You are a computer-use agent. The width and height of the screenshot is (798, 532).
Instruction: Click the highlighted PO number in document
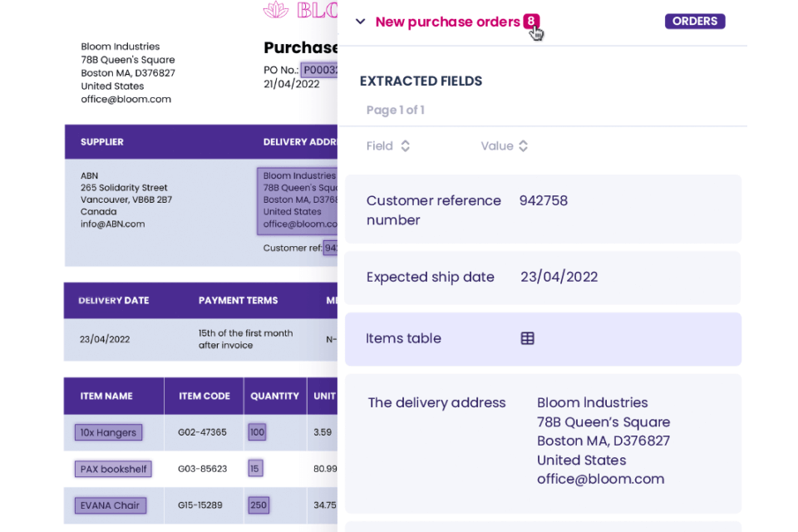pyautogui.click(x=319, y=70)
